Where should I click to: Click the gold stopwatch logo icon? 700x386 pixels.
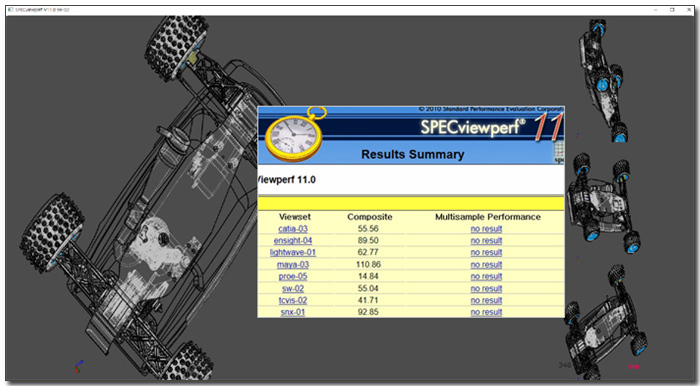tap(295, 134)
